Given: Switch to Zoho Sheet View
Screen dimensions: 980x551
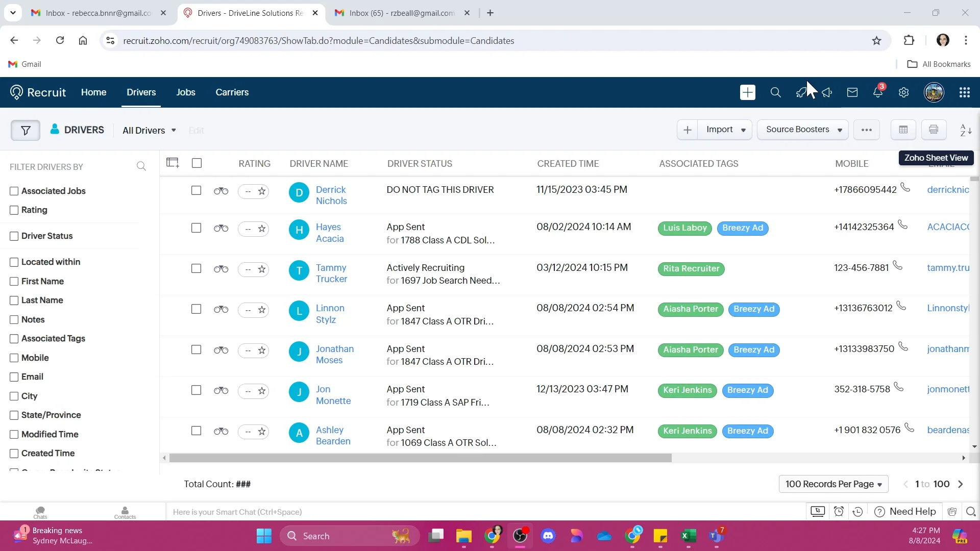Looking at the screenshot, I should click(903, 130).
